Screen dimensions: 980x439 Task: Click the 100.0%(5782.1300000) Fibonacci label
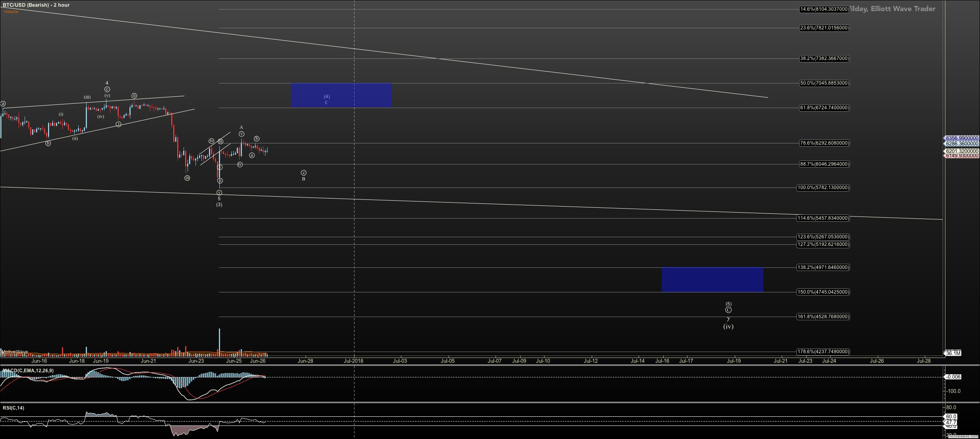(823, 188)
